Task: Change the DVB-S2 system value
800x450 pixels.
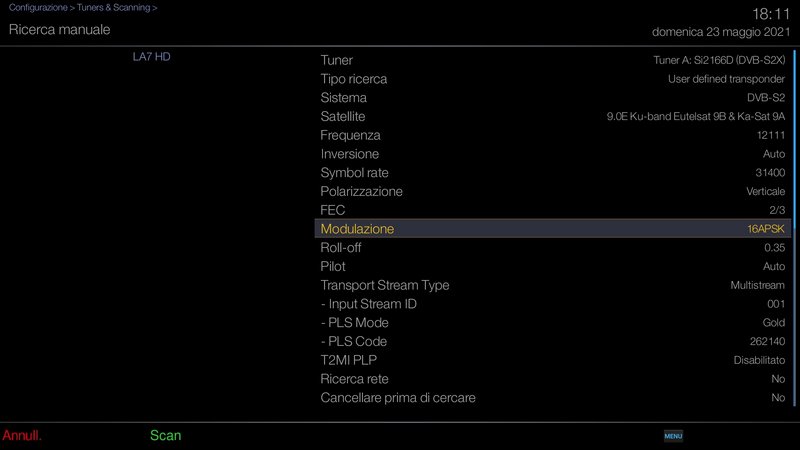Action: pos(766,97)
